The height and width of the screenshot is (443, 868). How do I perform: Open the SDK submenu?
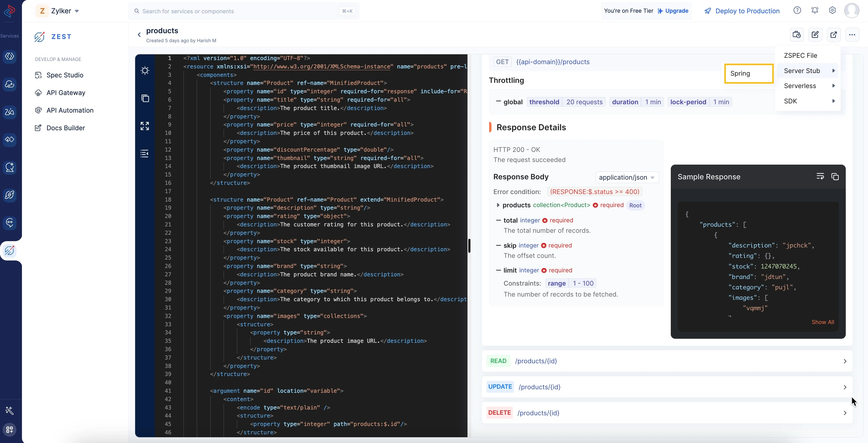[807, 101]
